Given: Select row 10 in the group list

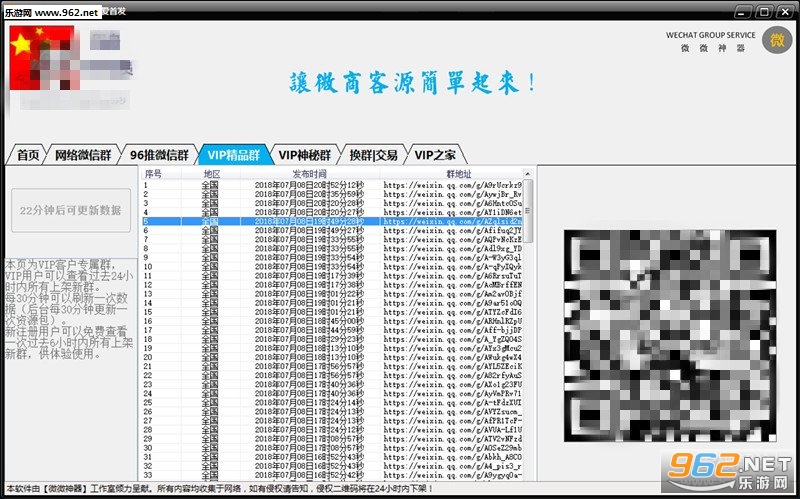Looking at the screenshot, I should (332, 267).
